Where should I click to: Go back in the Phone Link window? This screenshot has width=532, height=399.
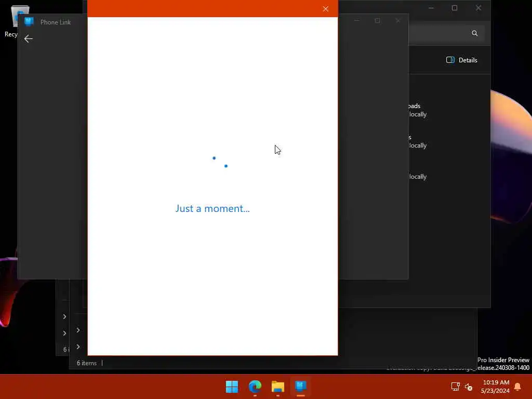click(29, 38)
